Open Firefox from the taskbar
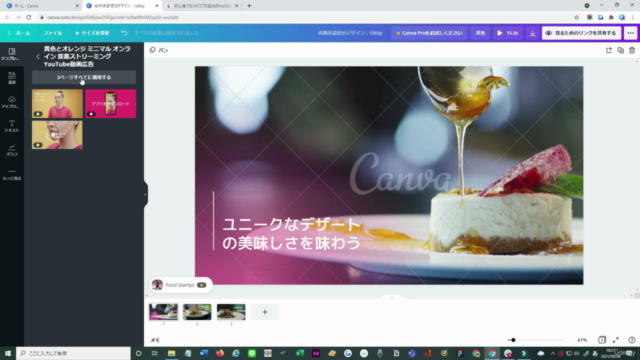Image resolution: width=640 pixels, height=360 pixels. tap(220, 353)
